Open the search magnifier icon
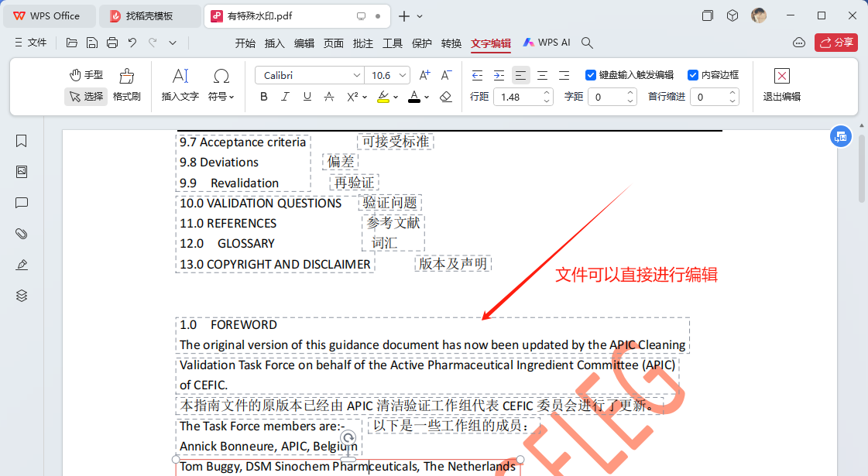Screen dimensions: 868x476 [x=588, y=43]
